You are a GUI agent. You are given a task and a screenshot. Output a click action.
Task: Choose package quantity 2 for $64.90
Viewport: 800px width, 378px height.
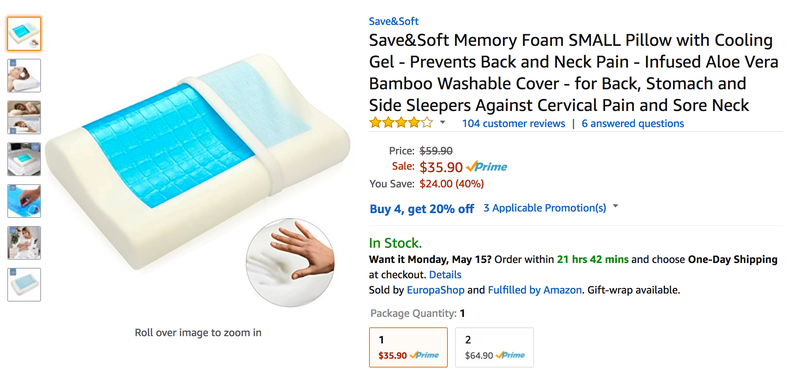pyautogui.click(x=494, y=347)
